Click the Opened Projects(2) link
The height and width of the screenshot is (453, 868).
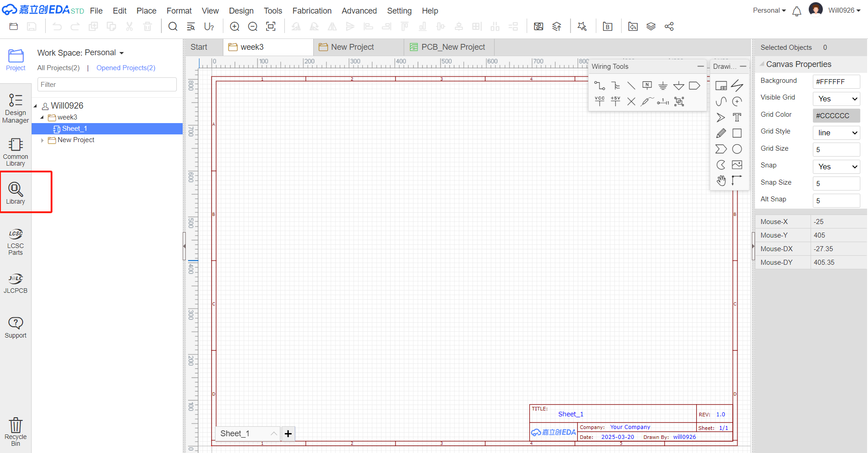pyautogui.click(x=126, y=68)
